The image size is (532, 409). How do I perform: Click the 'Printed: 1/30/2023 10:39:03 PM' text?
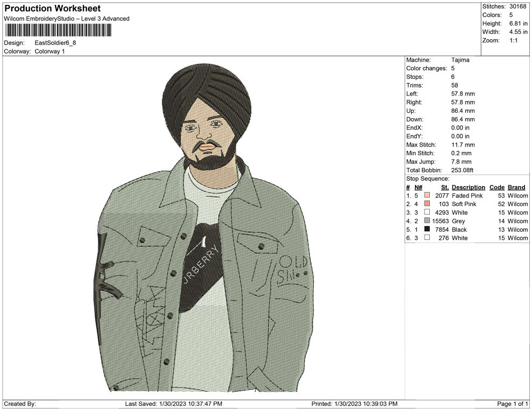tap(354, 404)
